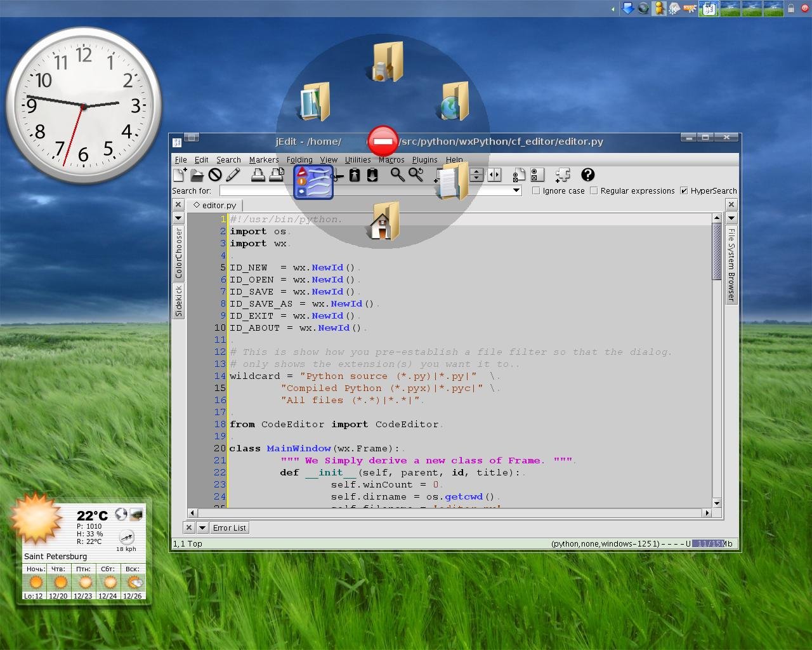Open the Folding menu
This screenshot has width=812, height=650.
coord(299,160)
